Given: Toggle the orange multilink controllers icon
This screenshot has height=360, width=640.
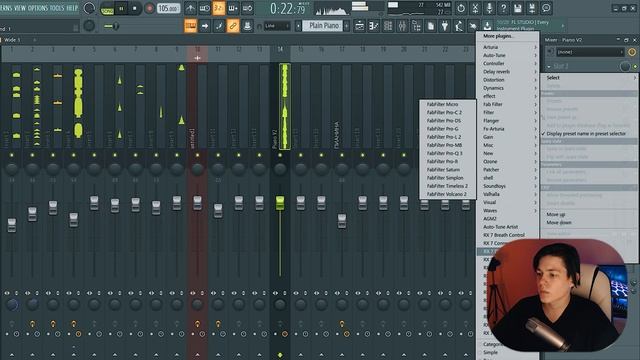Looking at the screenshot, I should pos(233,26).
